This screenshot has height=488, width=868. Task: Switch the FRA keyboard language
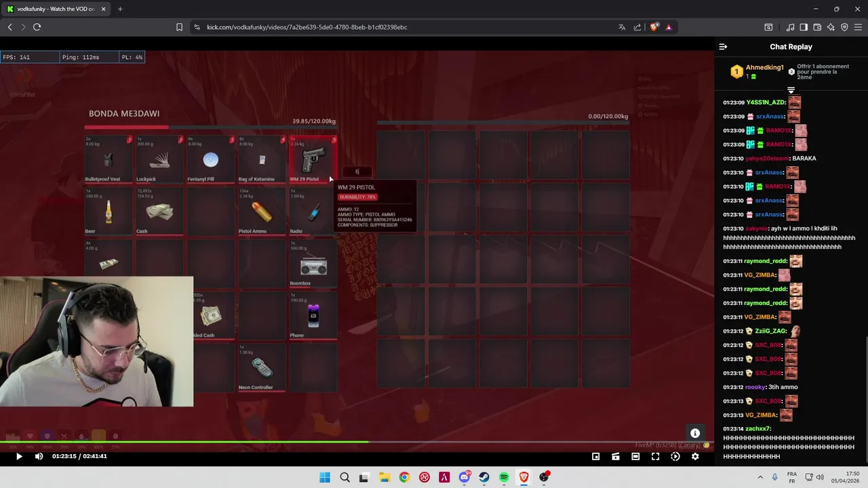click(x=792, y=477)
